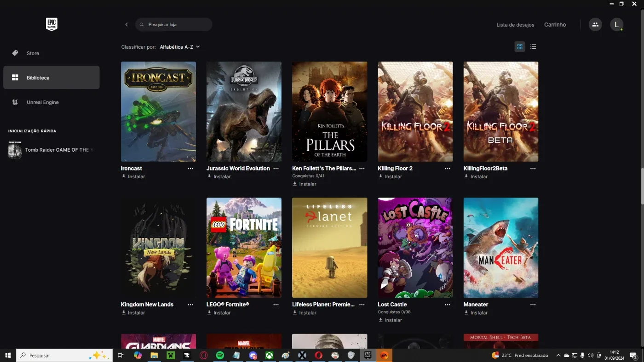Open the Ironcast cover art
This screenshot has height=362, width=644.
(x=158, y=112)
